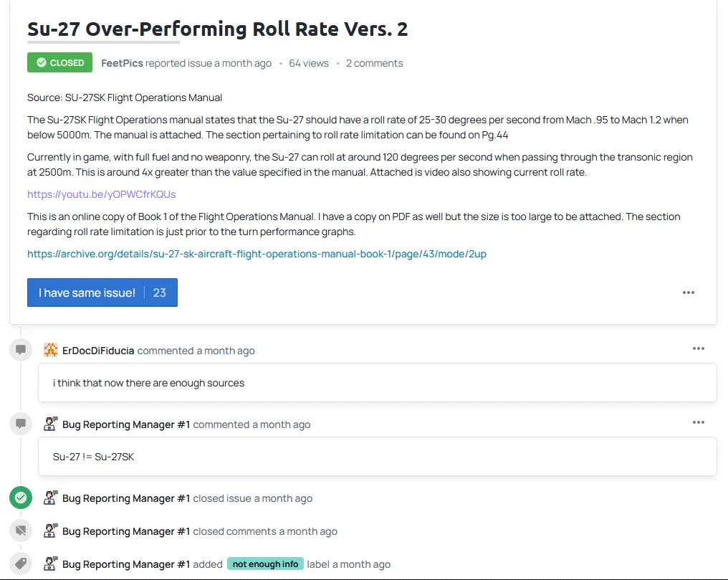Click the '2 comments' count
Image resolution: width=728 pixels, height=580 pixels.
pyautogui.click(x=374, y=63)
